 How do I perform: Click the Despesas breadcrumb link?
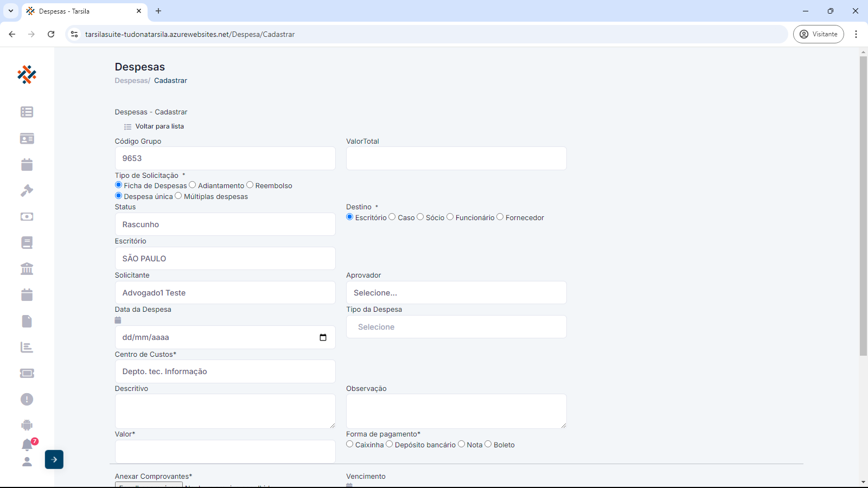click(x=131, y=81)
